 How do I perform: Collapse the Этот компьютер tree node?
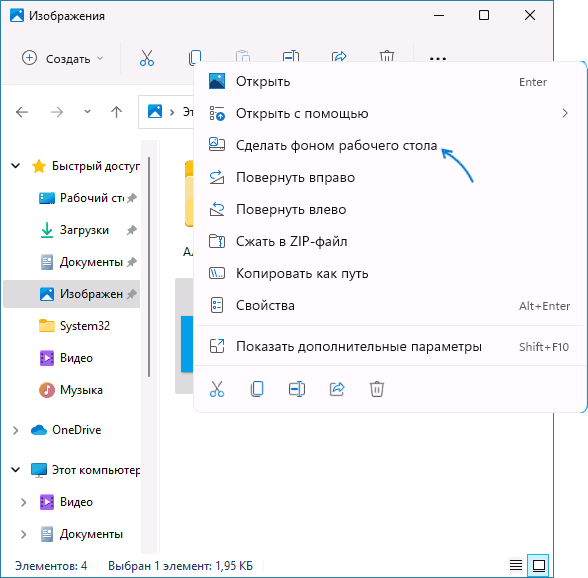tap(16, 470)
